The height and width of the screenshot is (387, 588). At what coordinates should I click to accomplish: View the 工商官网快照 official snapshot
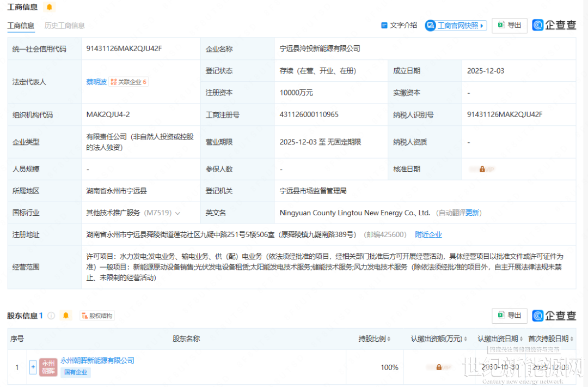coord(456,26)
